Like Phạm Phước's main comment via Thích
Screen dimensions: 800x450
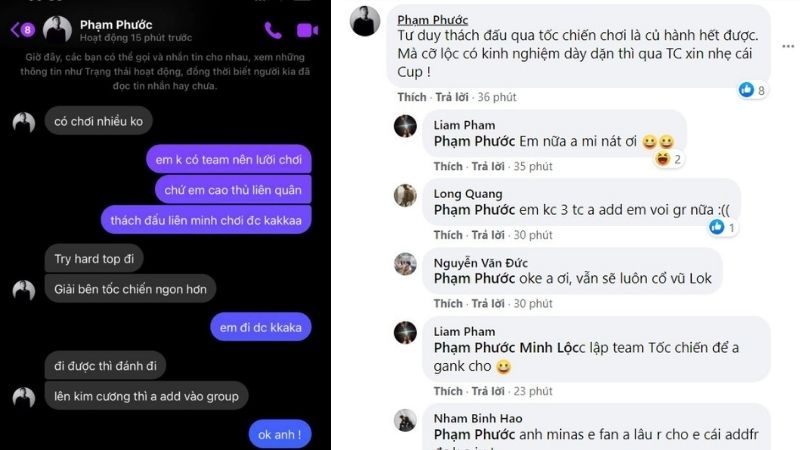[x=412, y=97]
